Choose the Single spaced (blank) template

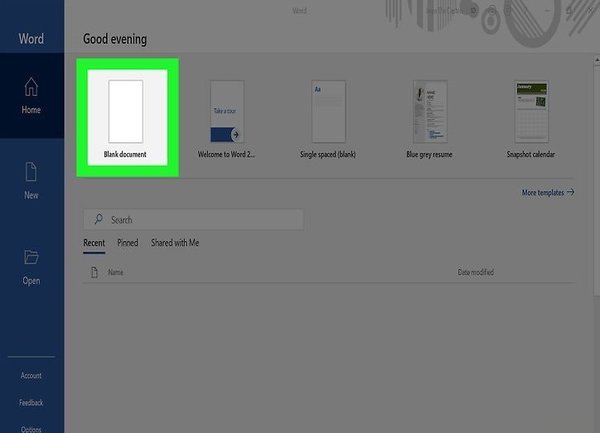328,119
